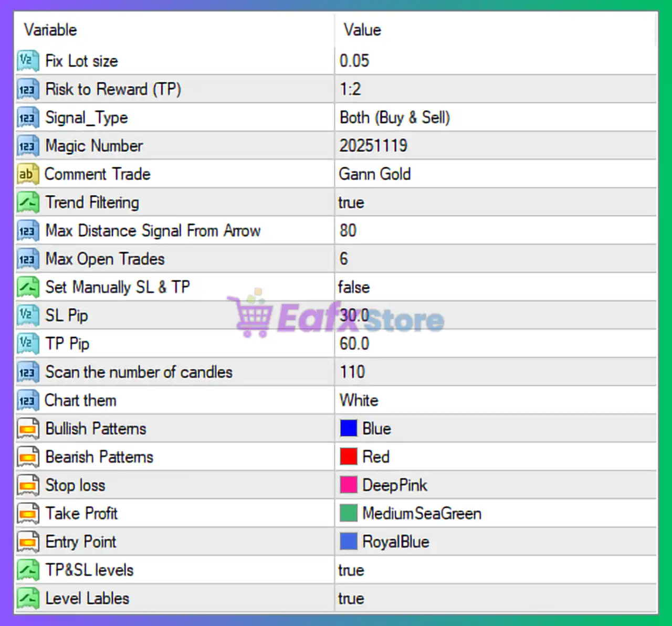Click the SL Pip value field 30.0
The image size is (672, 626).
click(x=354, y=315)
